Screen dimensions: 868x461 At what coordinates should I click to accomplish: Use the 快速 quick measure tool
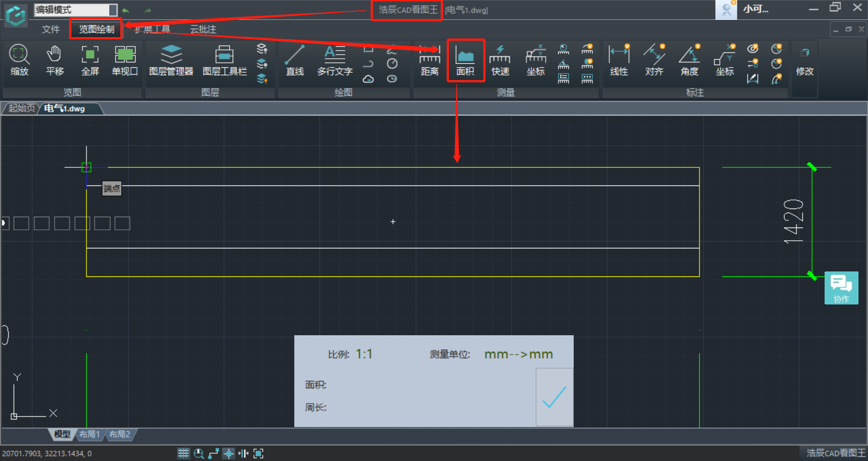(x=500, y=60)
